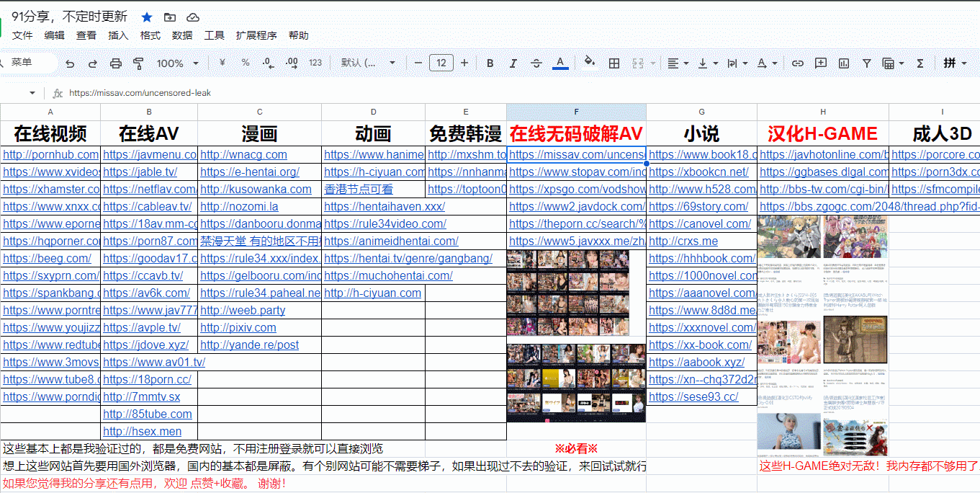This screenshot has height=493, width=980.
Task: Click the fill color paint bucket
Action: tap(590, 63)
